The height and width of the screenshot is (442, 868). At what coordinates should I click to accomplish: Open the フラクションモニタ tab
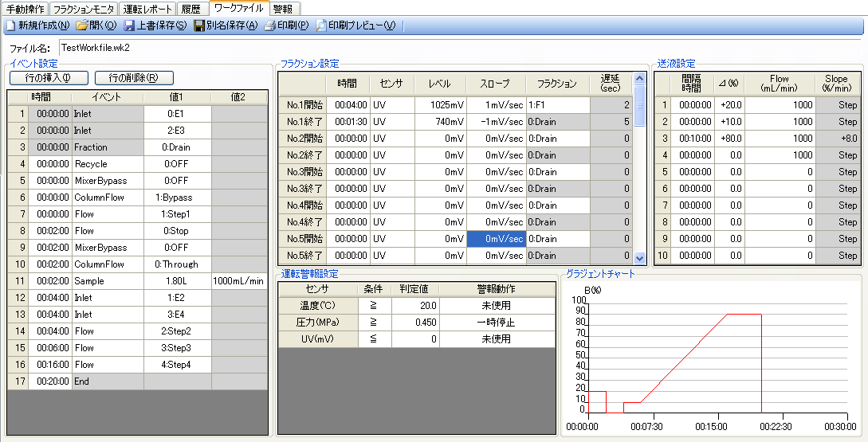84,10
